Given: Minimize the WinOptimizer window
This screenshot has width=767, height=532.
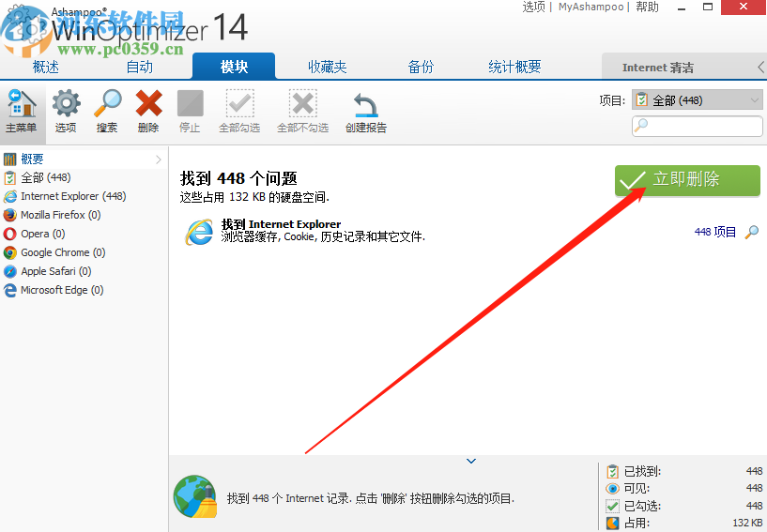Looking at the screenshot, I should point(682,8).
